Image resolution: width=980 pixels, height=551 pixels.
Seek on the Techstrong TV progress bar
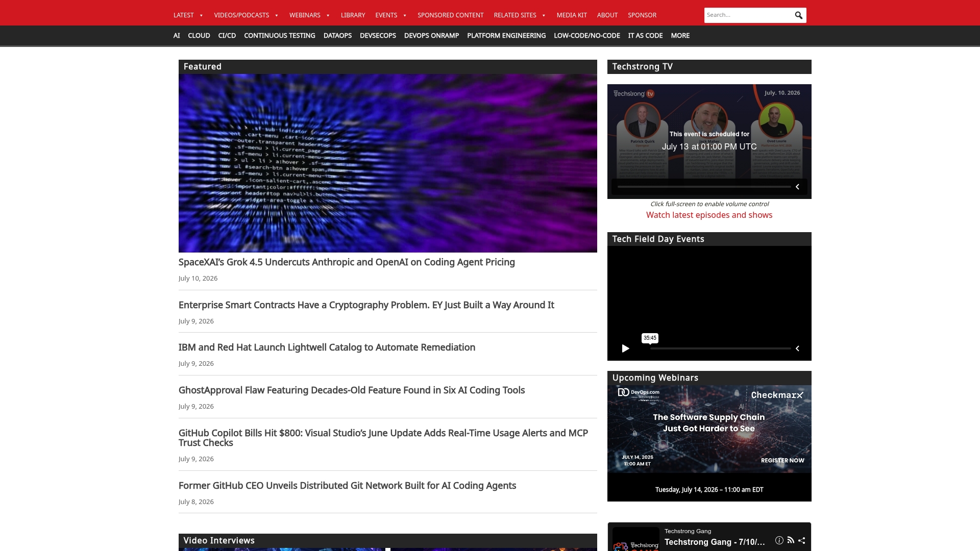(x=704, y=187)
